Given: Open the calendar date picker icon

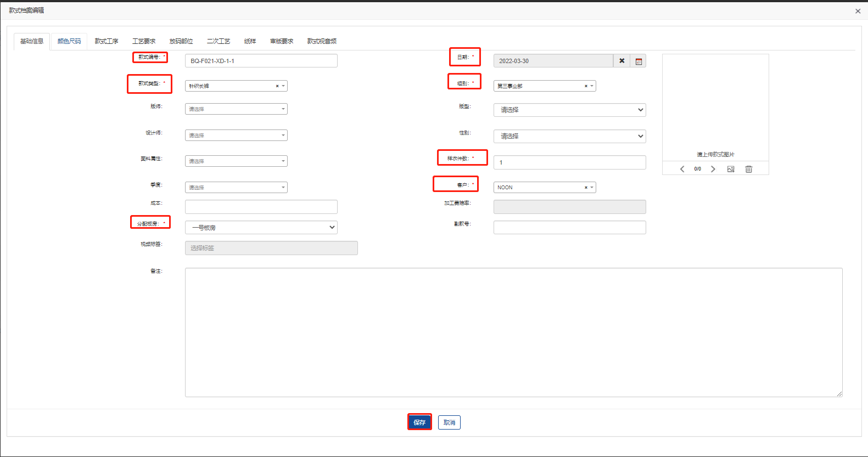Looking at the screenshot, I should pos(638,61).
